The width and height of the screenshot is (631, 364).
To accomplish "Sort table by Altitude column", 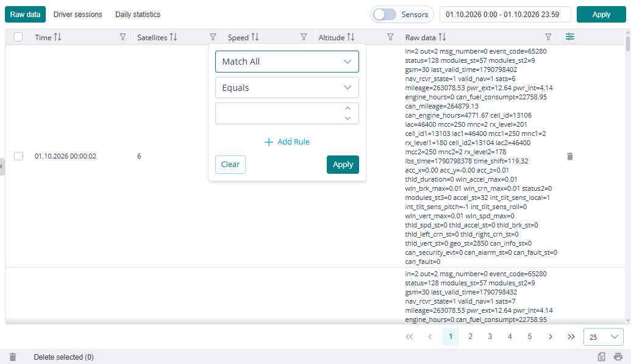I will (x=351, y=37).
